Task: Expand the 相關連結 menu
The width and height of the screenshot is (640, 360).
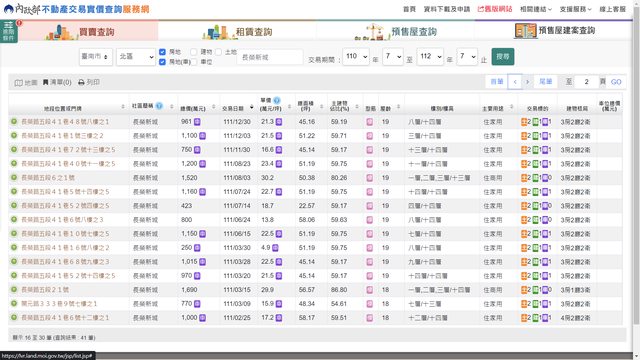Action: point(536,9)
